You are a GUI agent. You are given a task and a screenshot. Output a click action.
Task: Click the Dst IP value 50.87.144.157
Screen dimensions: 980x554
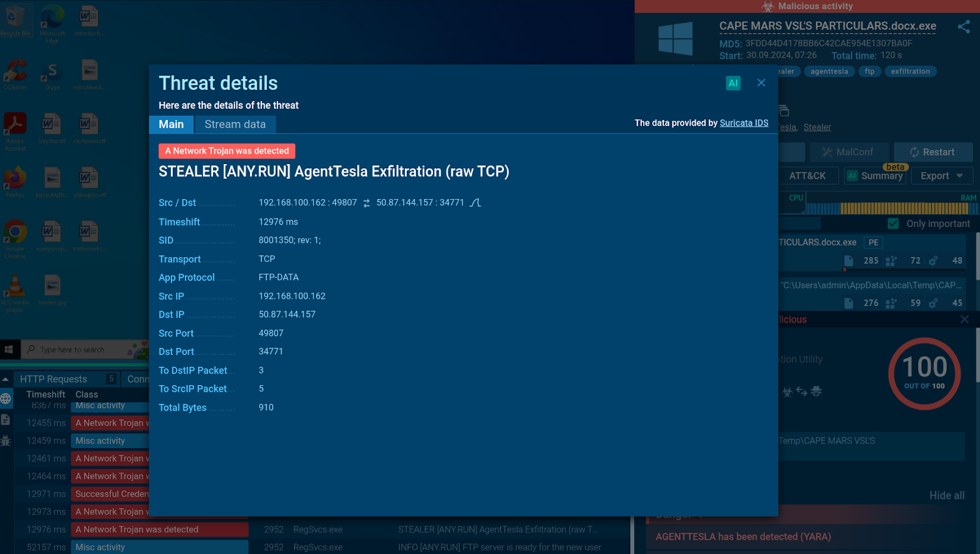[287, 315]
